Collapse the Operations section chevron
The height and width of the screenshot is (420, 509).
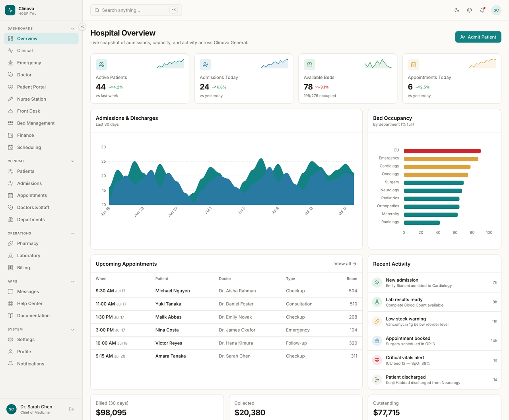[72, 233]
